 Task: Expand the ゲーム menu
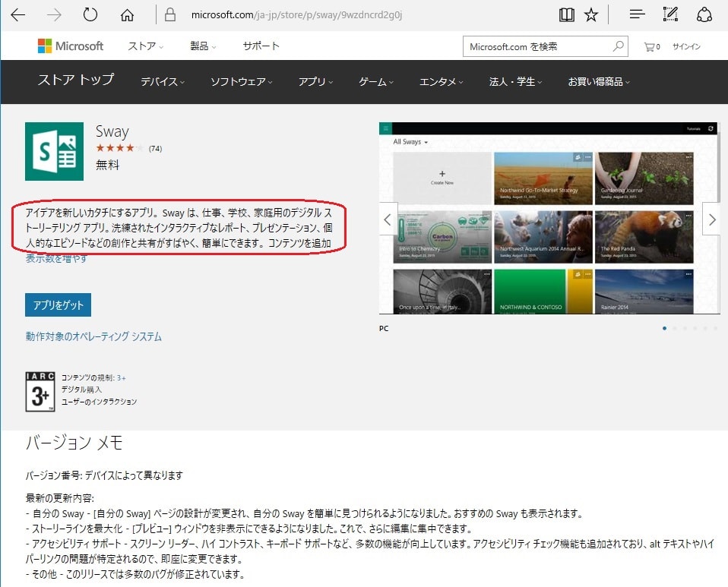[x=375, y=82]
